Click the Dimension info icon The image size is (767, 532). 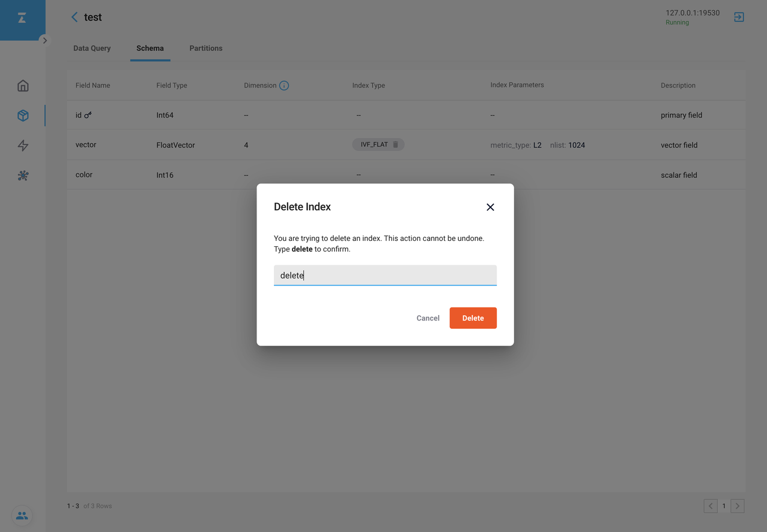[x=284, y=86]
